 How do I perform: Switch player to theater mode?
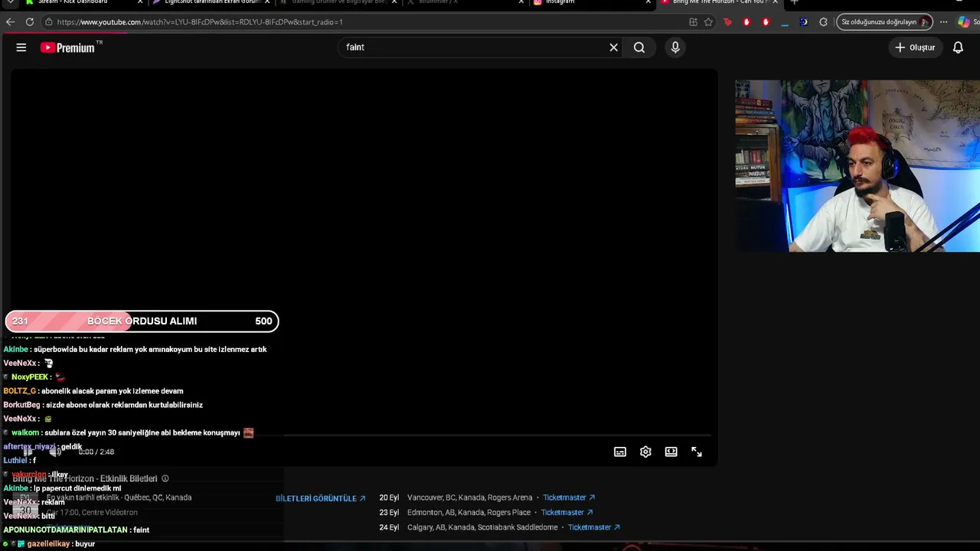click(x=671, y=452)
